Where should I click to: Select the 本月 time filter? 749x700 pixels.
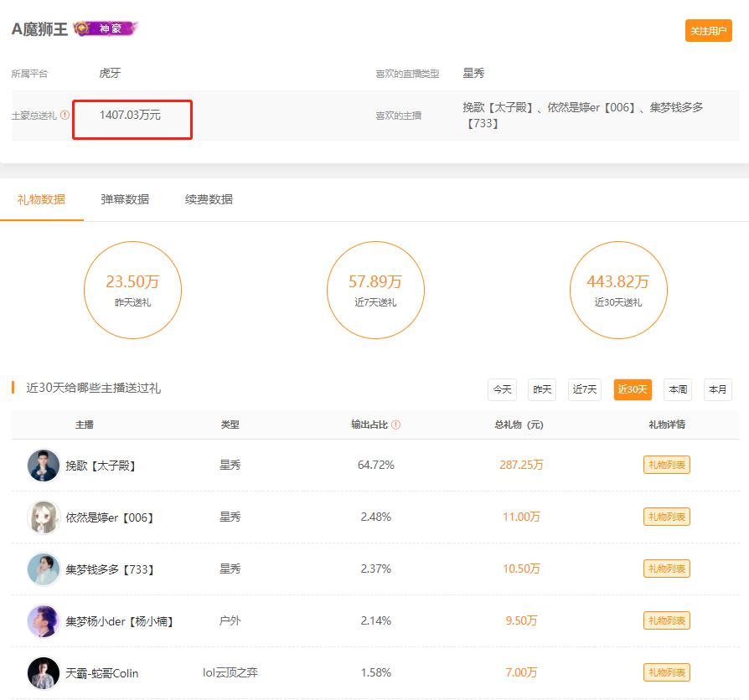[717, 389]
